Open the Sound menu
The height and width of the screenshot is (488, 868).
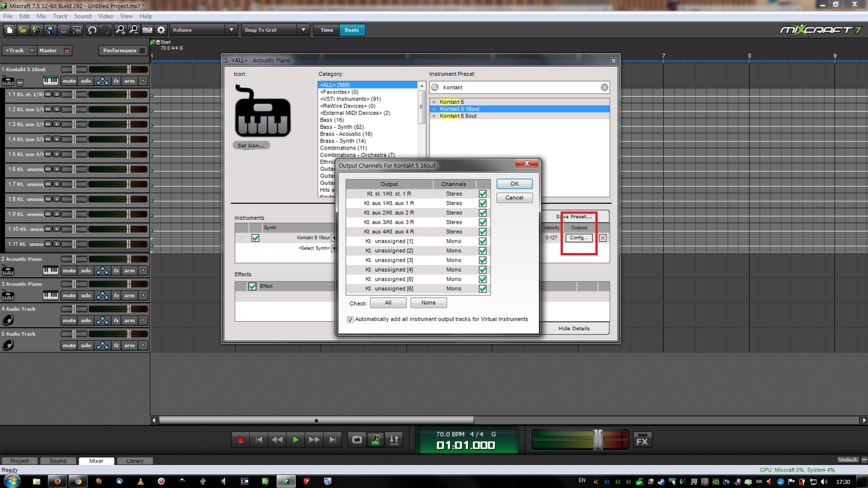coord(83,16)
